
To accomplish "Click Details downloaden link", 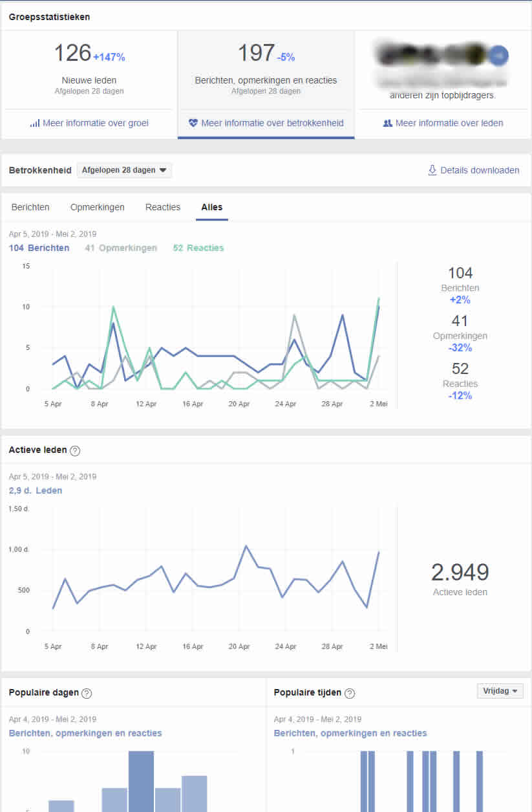I will (x=480, y=170).
